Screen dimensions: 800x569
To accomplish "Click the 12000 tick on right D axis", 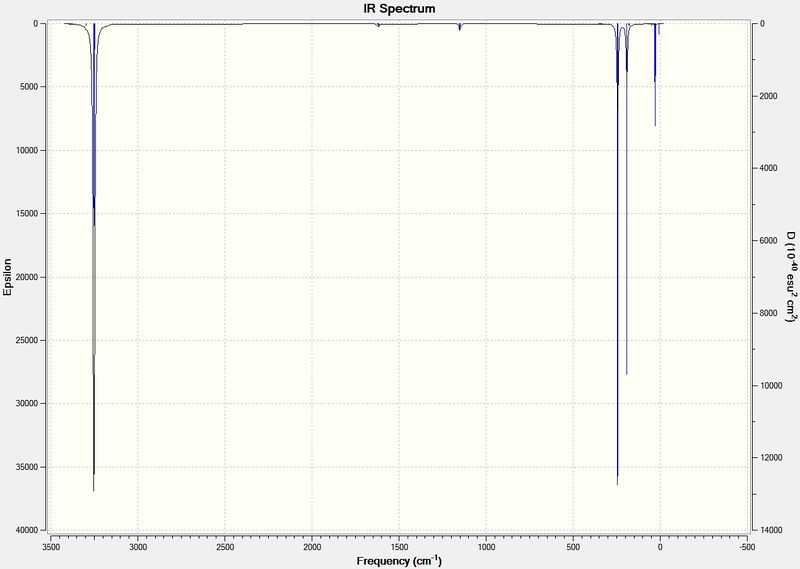I will pos(770,458).
